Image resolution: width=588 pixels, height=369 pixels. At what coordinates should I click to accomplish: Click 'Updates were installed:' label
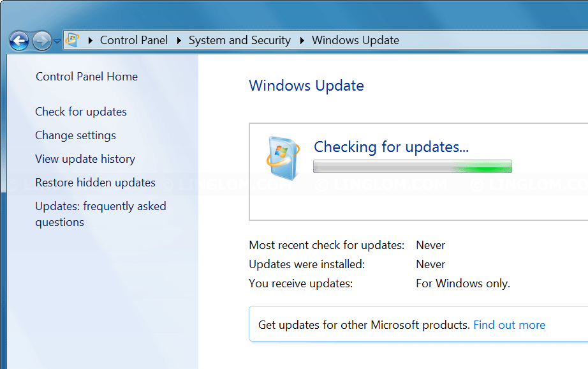[307, 264]
